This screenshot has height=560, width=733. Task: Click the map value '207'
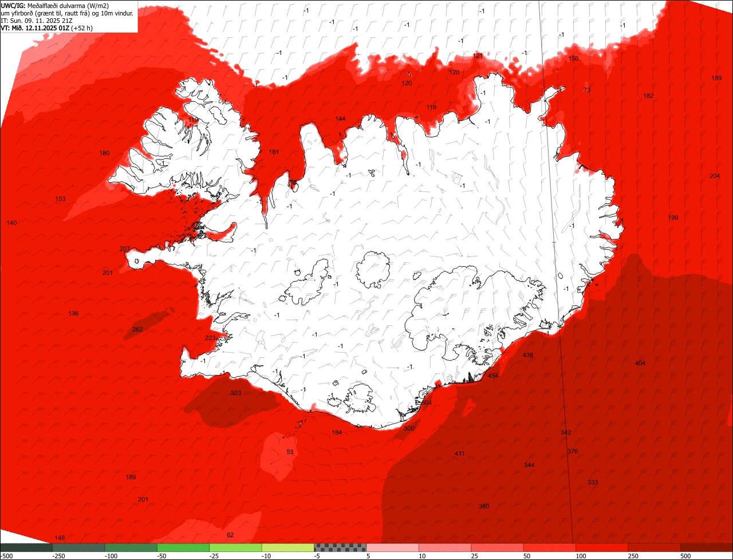125,249
